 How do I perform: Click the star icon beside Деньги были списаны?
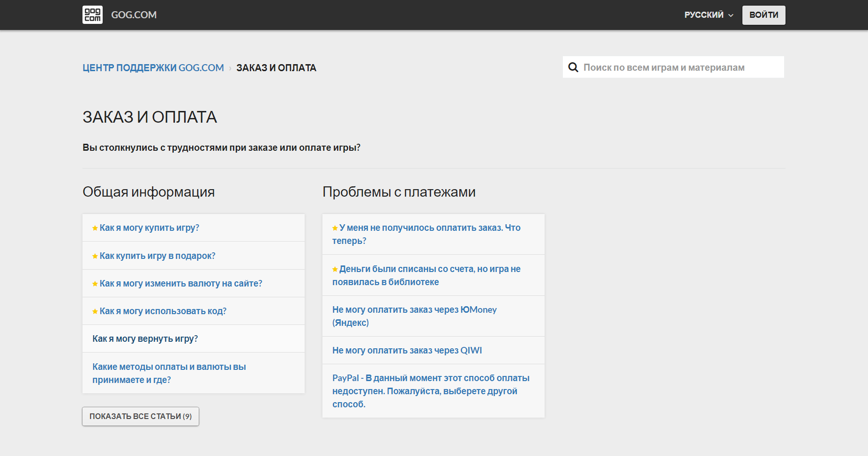[335, 269]
